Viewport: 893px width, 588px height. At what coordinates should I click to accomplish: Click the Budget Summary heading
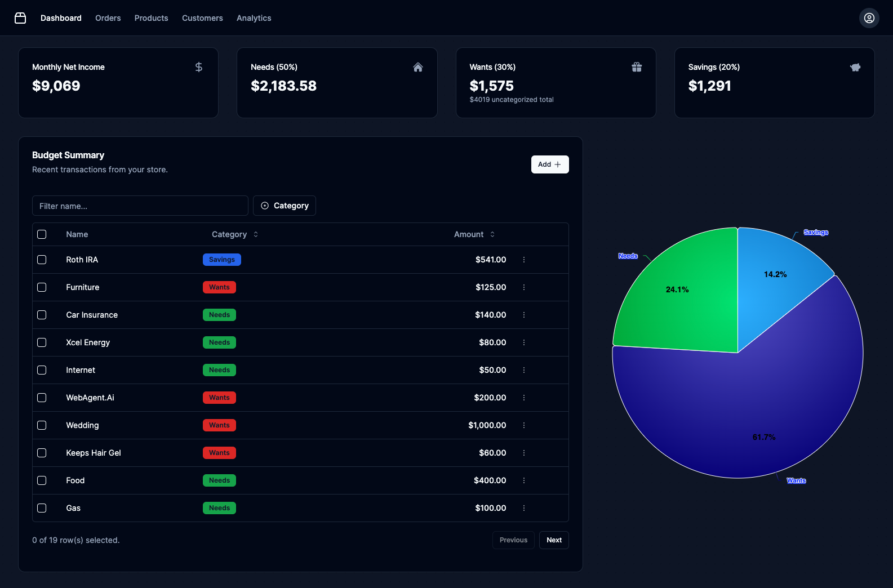point(68,155)
